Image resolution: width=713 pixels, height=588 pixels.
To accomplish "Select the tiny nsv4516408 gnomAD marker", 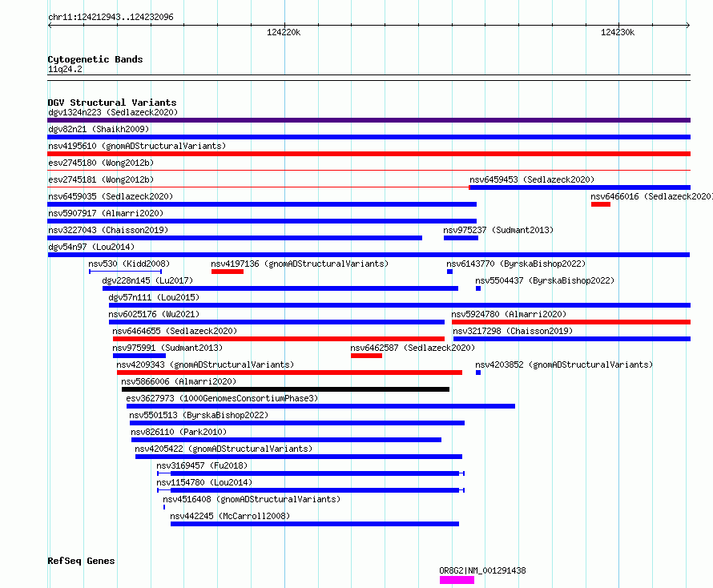I will tap(164, 507).
